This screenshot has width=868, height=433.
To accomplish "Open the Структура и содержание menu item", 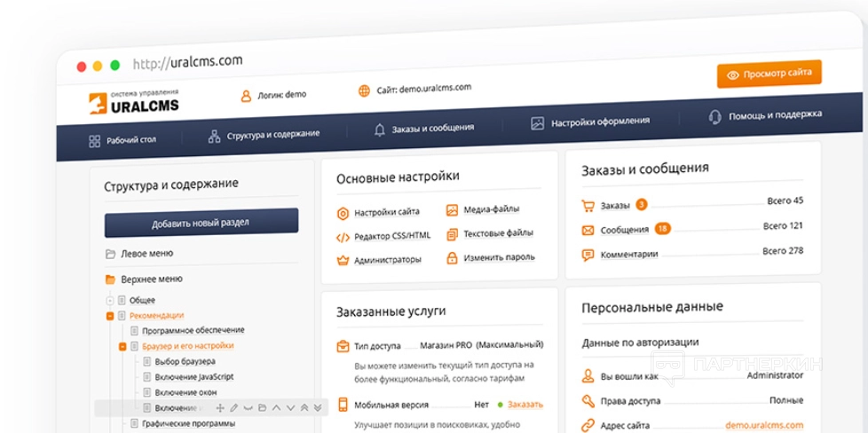I will [264, 135].
